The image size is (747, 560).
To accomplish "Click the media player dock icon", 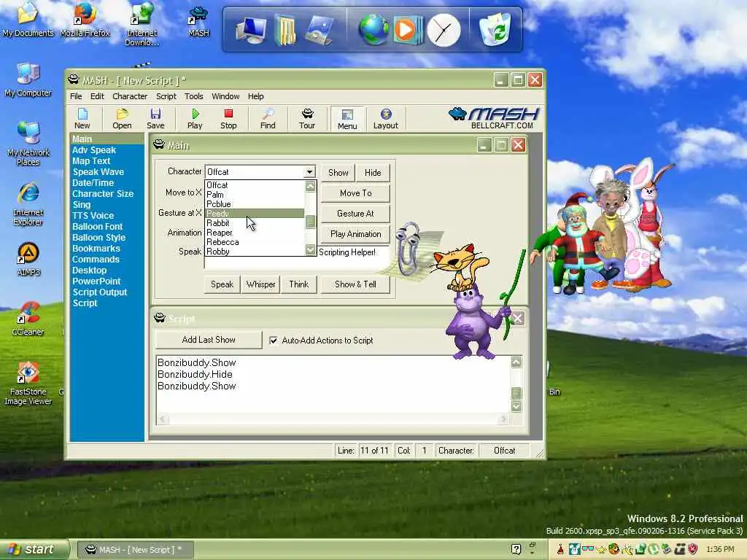I will point(408,30).
